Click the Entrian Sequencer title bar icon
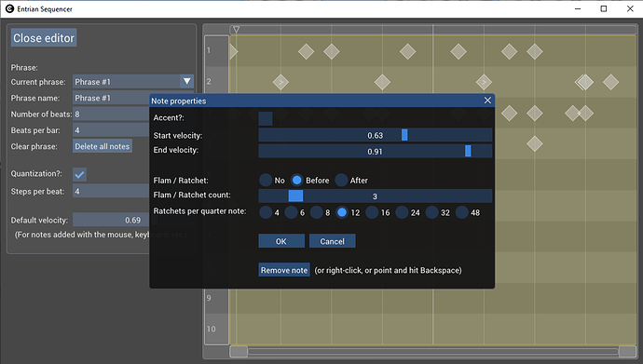 tap(9, 8)
